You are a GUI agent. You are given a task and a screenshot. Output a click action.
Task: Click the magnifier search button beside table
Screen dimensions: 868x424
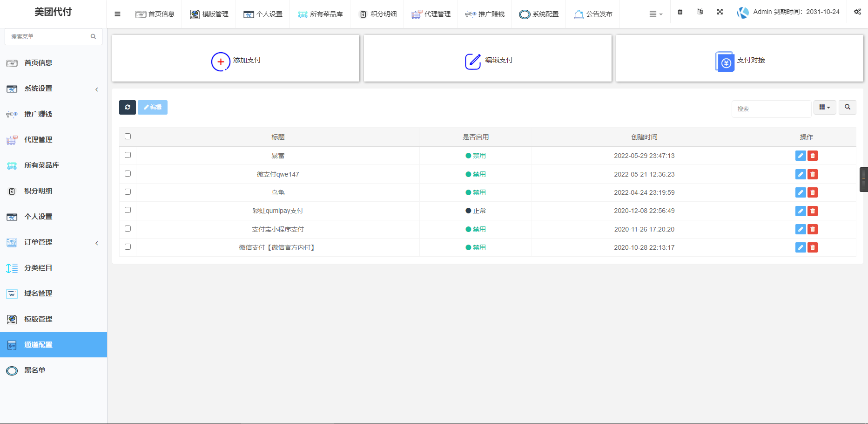click(848, 107)
